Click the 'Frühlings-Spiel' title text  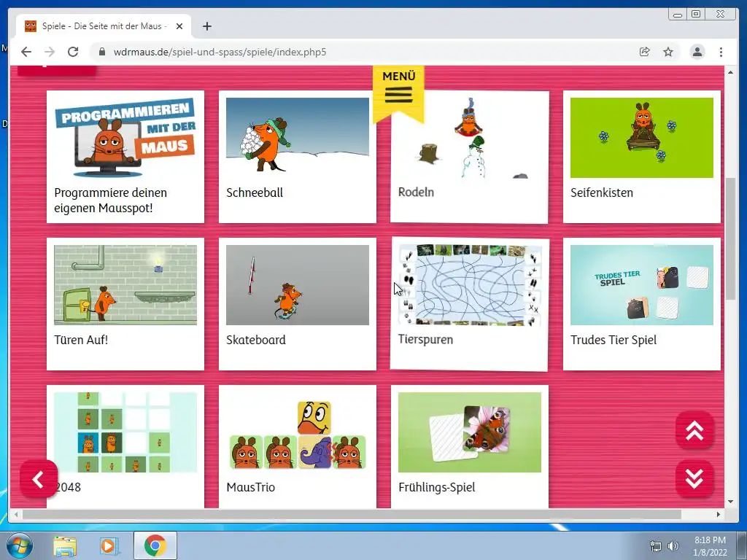437,488
